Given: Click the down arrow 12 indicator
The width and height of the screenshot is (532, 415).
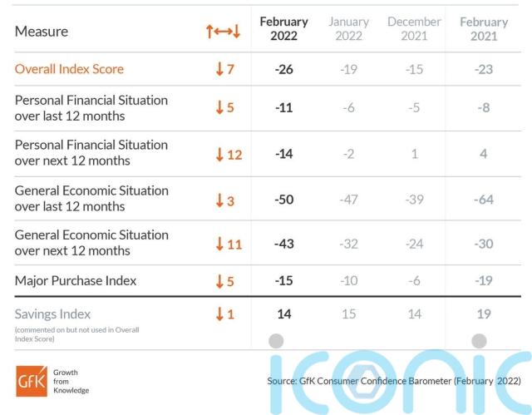Looking at the screenshot, I should click(x=229, y=155).
